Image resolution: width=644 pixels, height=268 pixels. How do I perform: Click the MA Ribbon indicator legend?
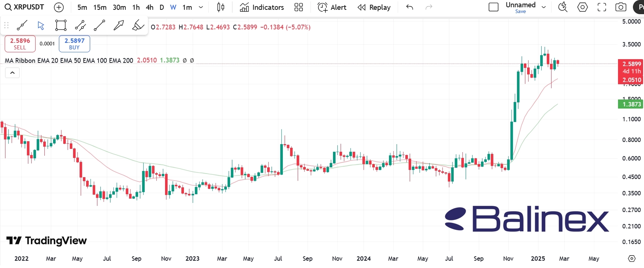69,60
